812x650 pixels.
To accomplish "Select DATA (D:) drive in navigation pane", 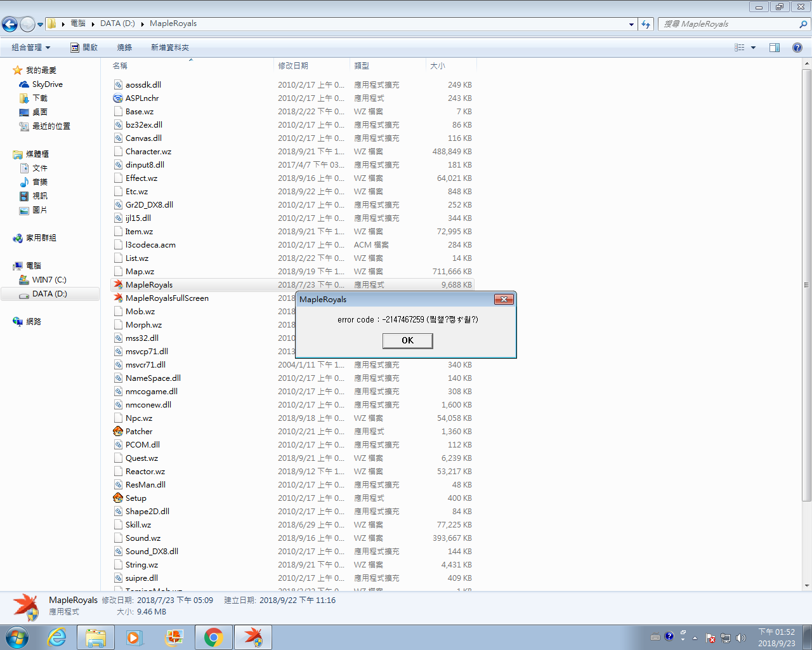I will 49,294.
